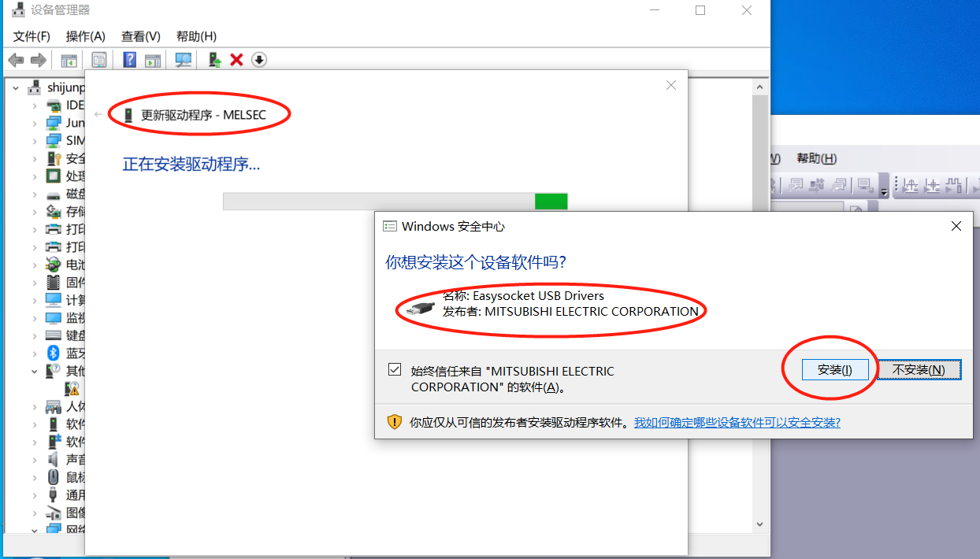Select the processor chip icon in device tree
Screen dimensions: 980x559
tap(54, 176)
